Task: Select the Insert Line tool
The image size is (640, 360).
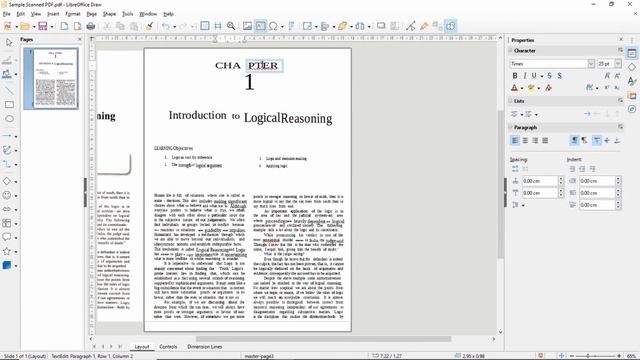Action: (9, 91)
